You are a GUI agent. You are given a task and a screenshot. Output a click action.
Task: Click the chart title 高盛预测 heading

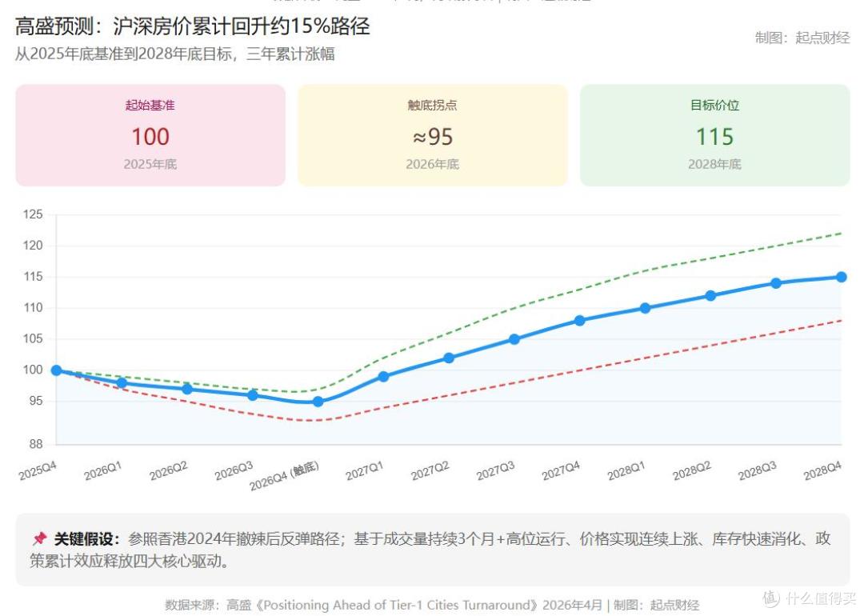pos(192,26)
